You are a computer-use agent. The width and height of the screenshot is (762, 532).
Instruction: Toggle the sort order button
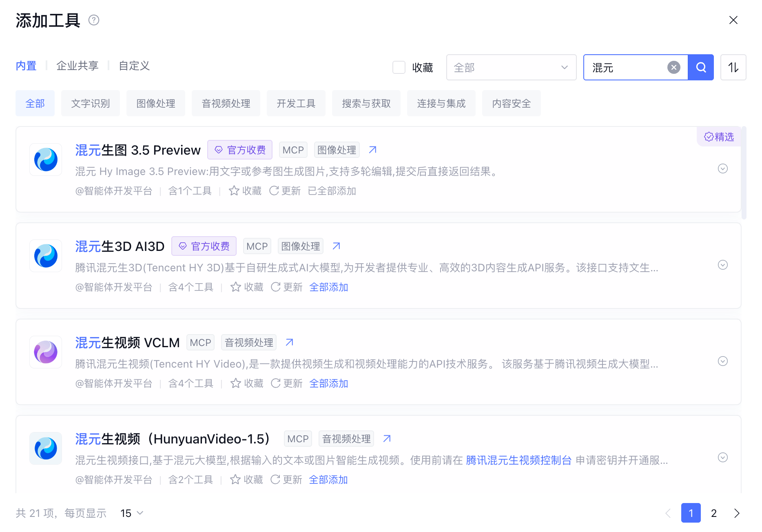click(x=733, y=67)
